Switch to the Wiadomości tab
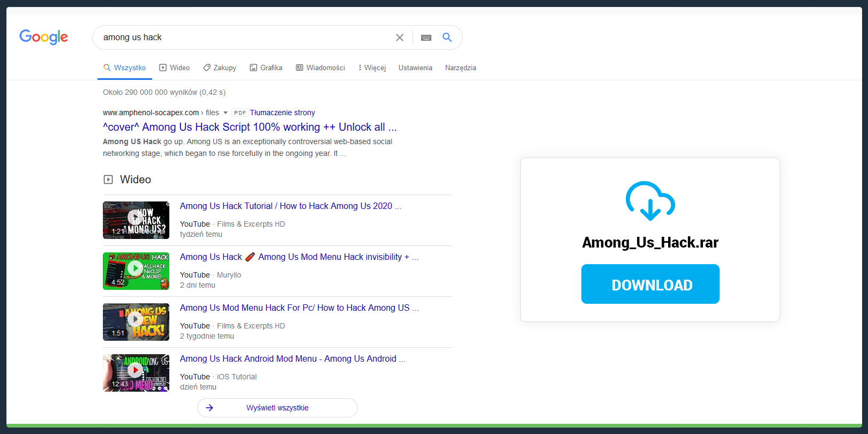Screen dimensions: 868x434 320,68
